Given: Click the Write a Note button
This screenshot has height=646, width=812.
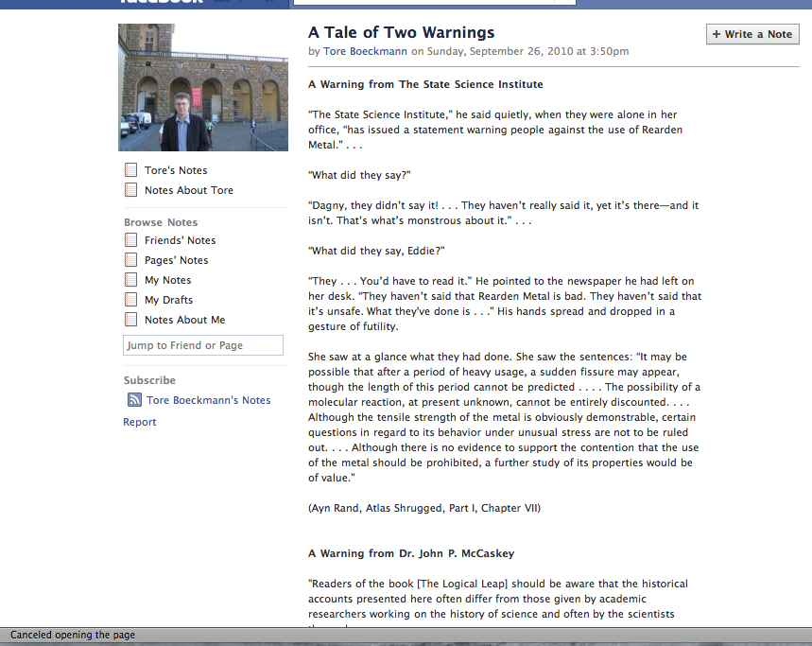Looking at the screenshot, I should 752,34.
